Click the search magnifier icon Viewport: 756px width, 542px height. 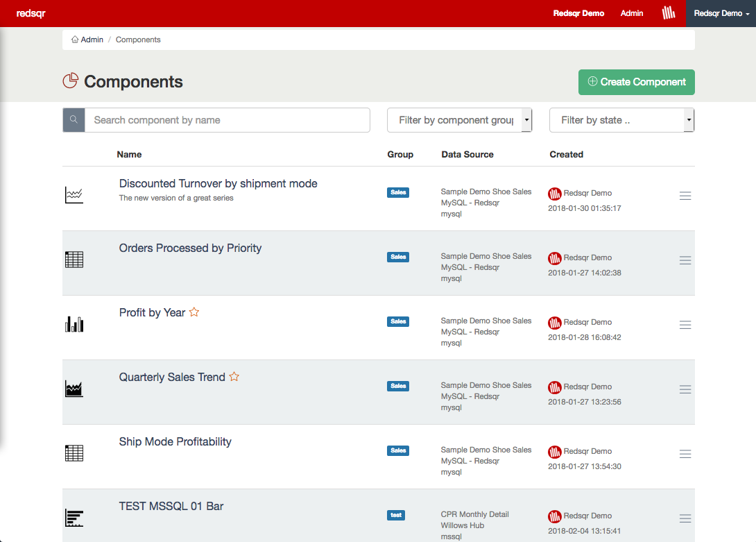pos(74,119)
